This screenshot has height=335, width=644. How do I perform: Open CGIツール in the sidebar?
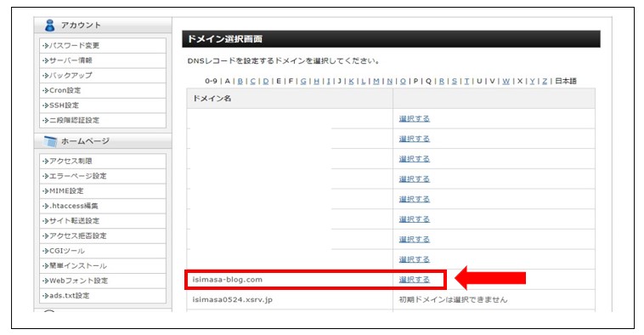(67, 251)
